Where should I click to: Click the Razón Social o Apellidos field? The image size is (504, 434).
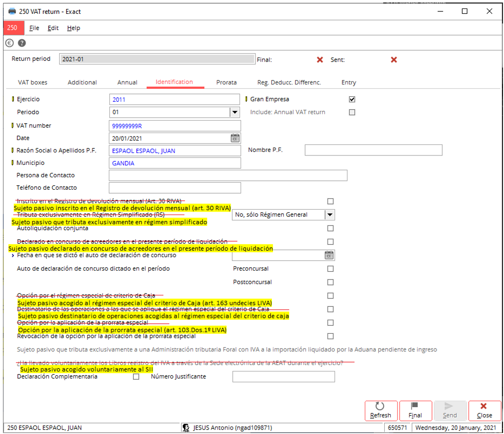[175, 151]
